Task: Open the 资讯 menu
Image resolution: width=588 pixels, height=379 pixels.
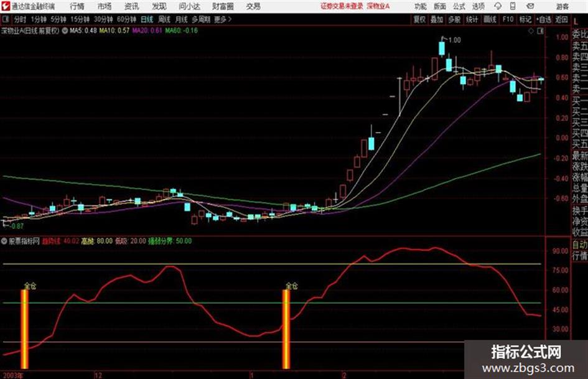Action: (x=132, y=6)
